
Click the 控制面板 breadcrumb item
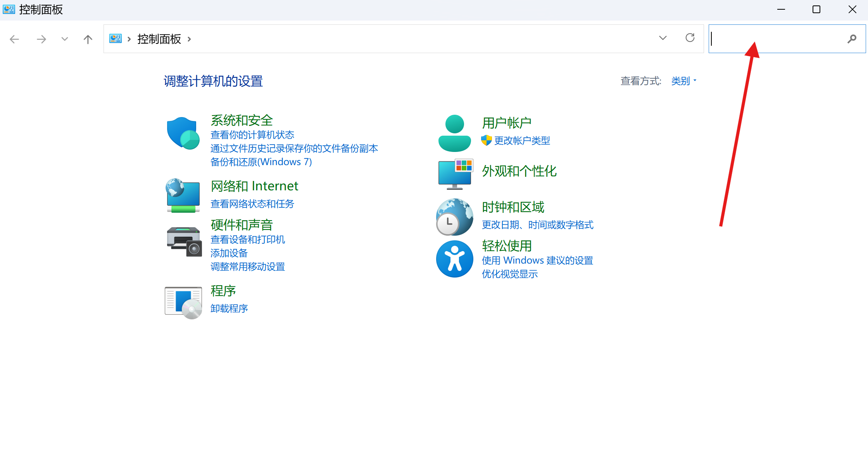(159, 39)
